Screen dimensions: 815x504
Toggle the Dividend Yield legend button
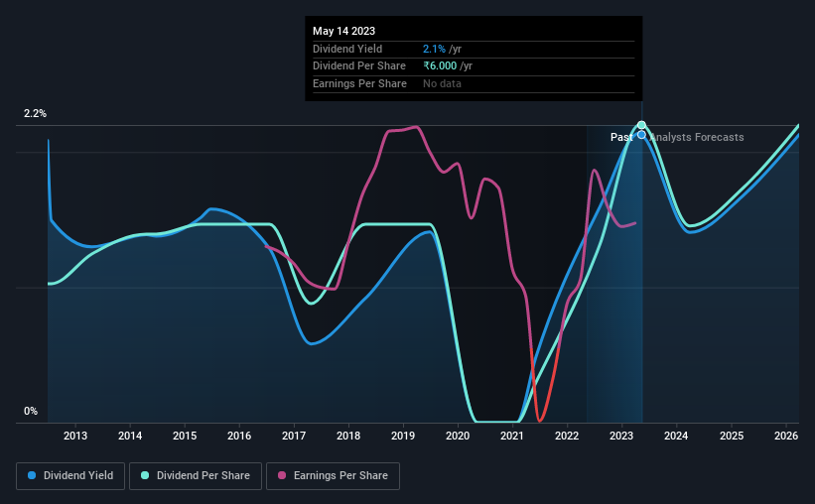70,476
